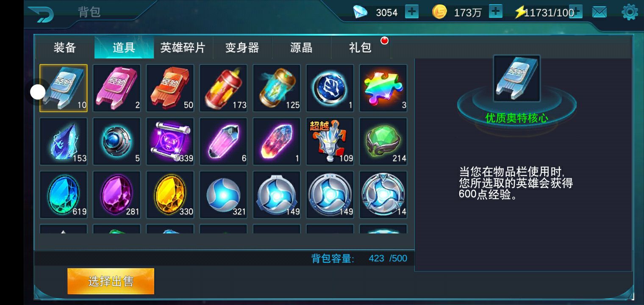Select the pink experience card item
The height and width of the screenshot is (305, 644).
click(x=117, y=88)
